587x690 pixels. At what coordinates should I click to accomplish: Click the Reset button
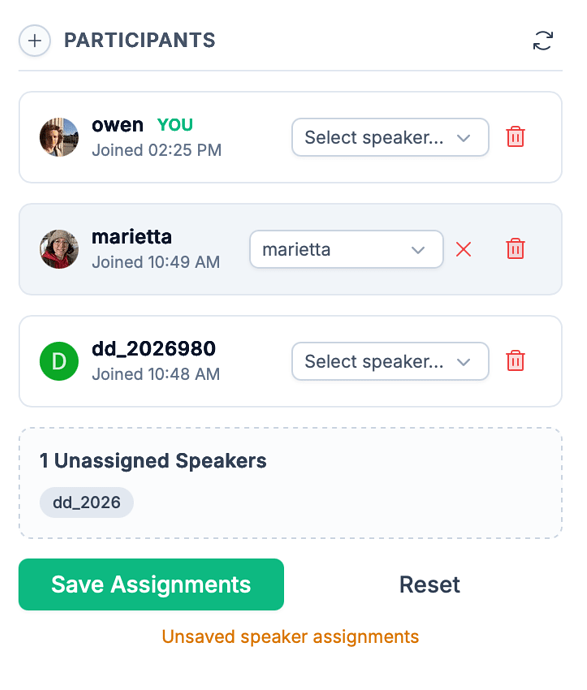click(x=429, y=584)
